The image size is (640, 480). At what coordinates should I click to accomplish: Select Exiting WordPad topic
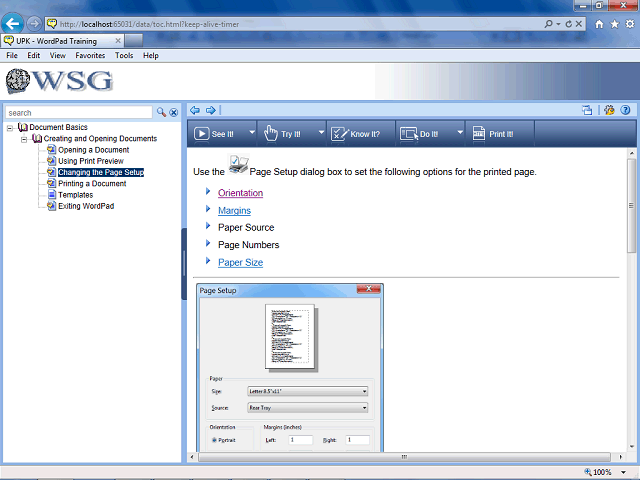tap(86, 206)
